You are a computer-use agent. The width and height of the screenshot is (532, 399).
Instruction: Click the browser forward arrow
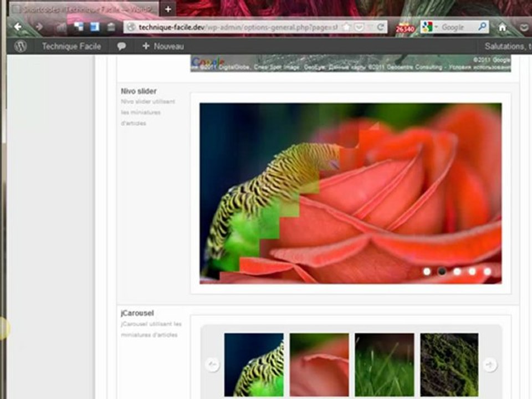(x=39, y=27)
